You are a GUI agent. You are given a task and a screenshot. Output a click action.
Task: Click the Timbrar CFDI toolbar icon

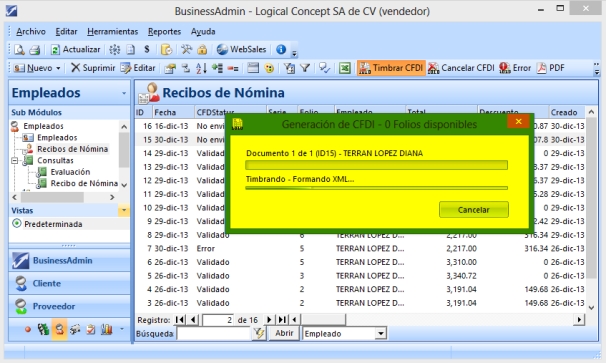click(364, 68)
